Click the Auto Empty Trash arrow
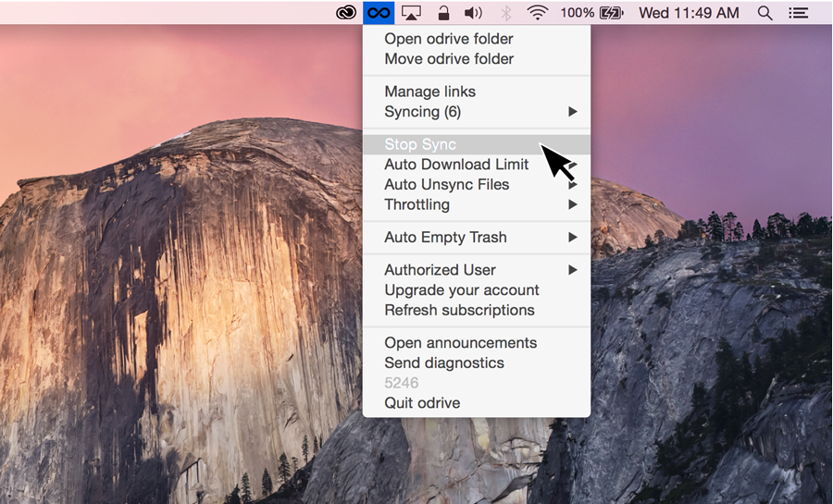The width and height of the screenshot is (833, 504). (x=573, y=237)
